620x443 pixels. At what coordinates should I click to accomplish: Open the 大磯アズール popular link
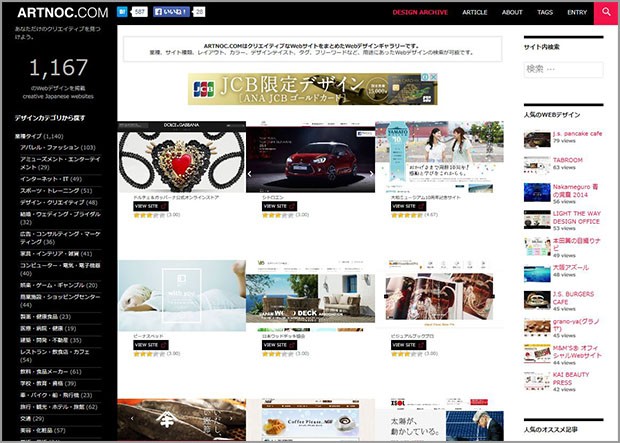(571, 267)
